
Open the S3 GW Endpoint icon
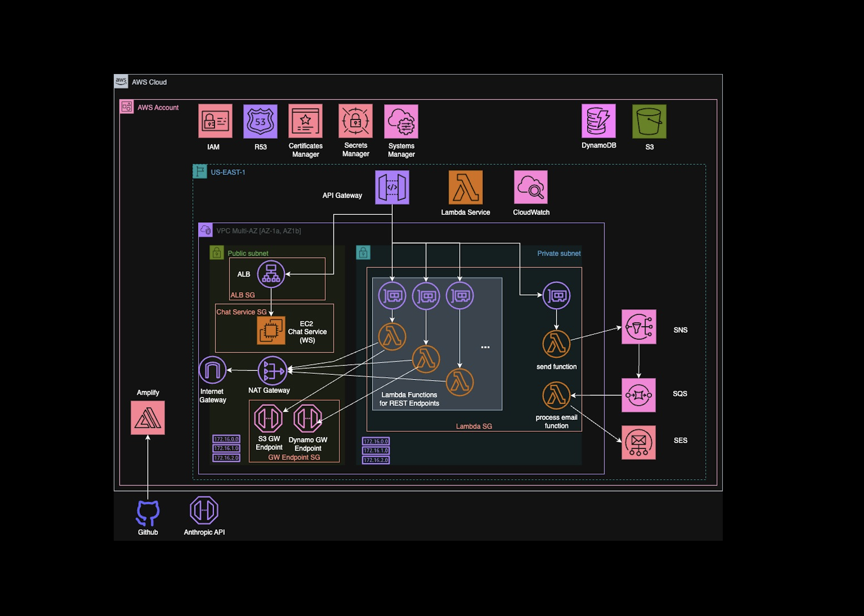tap(268, 419)
